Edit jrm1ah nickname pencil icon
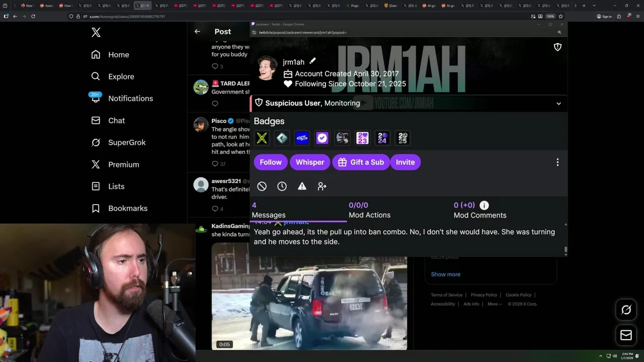 tap(312, 61)
